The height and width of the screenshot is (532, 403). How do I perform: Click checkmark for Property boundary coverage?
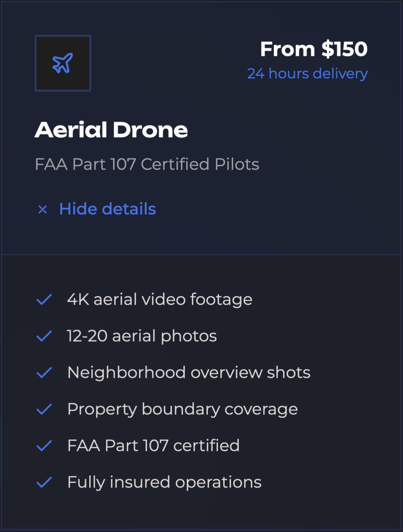tap(44, 409)
